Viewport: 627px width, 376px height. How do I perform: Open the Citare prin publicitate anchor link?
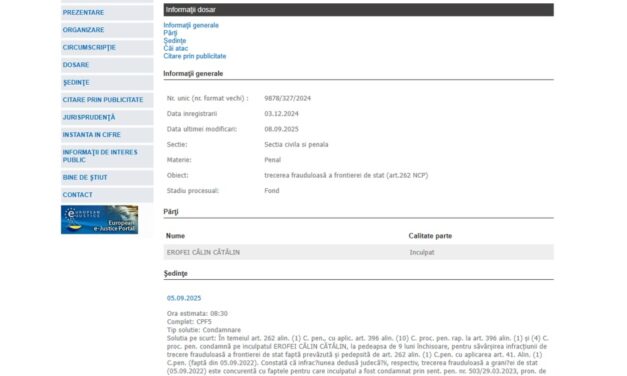pos(195,56)
